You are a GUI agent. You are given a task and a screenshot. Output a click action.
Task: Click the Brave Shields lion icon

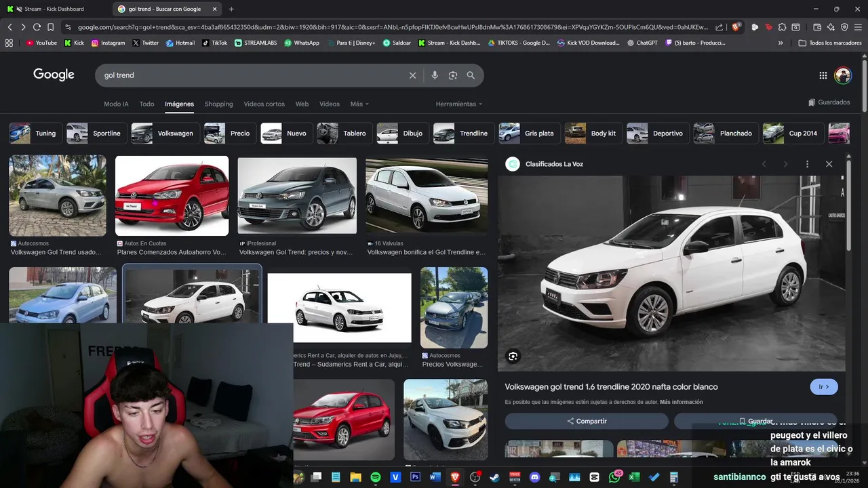point(736,27)
